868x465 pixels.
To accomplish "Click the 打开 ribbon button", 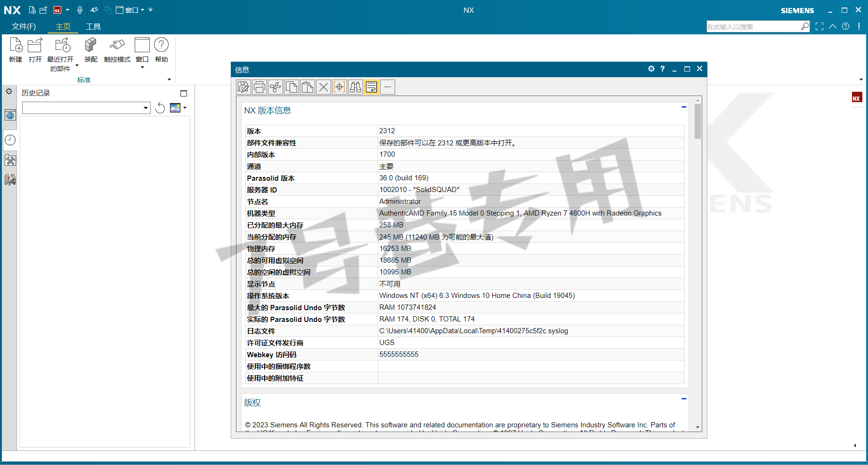I will (x=35, y=50).
